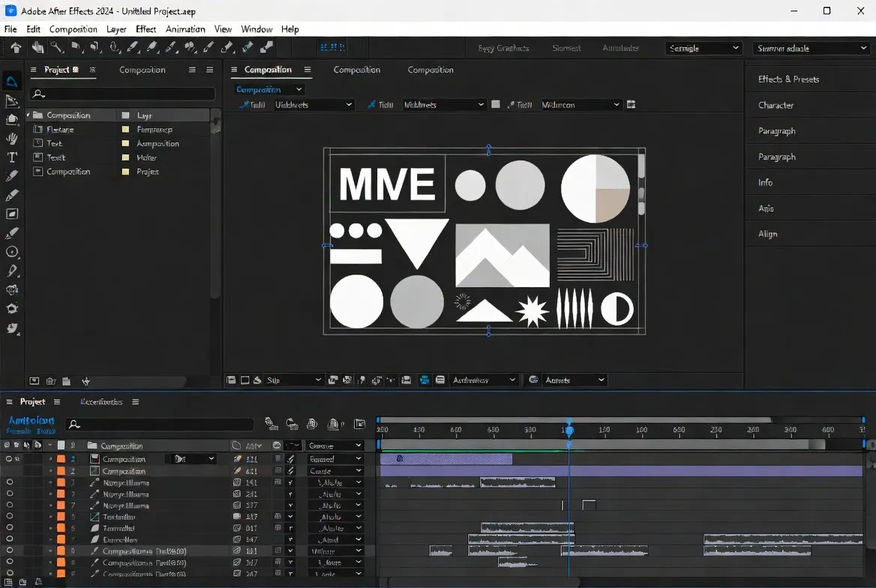
Task: Select the Zoom magnifier tool in the top toolbar
Action: [x=56, y=47]
